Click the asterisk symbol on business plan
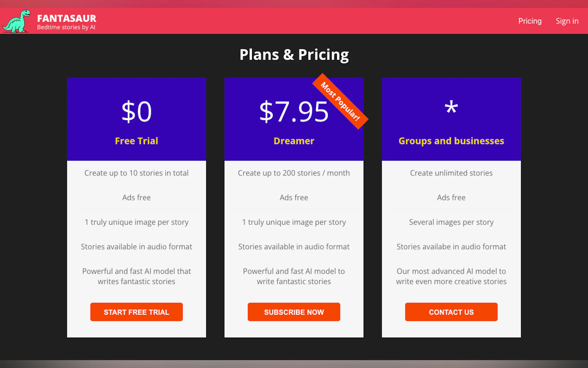588x368 pixels. [451, 108]
